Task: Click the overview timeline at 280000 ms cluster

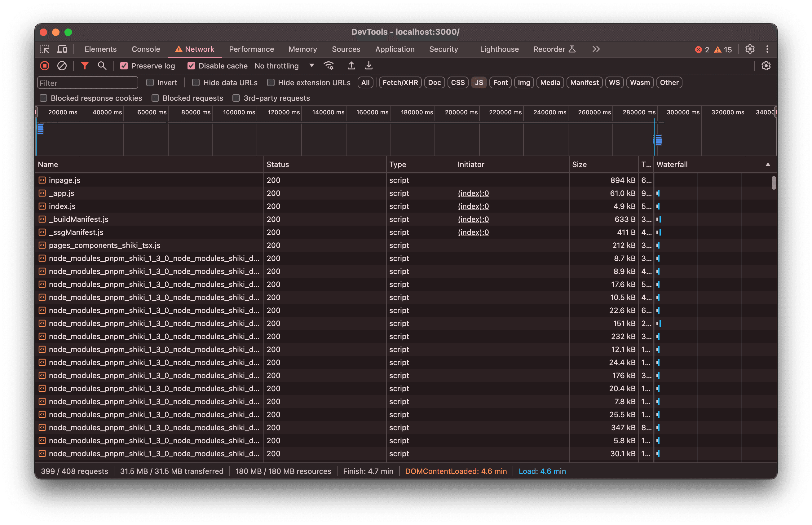Action: (x=658, y=140)
